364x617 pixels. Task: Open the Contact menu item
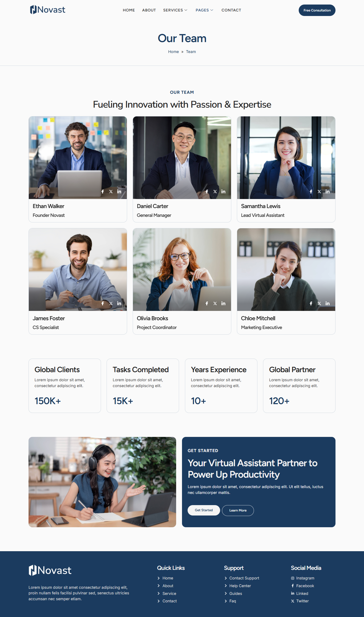point(231,10)
